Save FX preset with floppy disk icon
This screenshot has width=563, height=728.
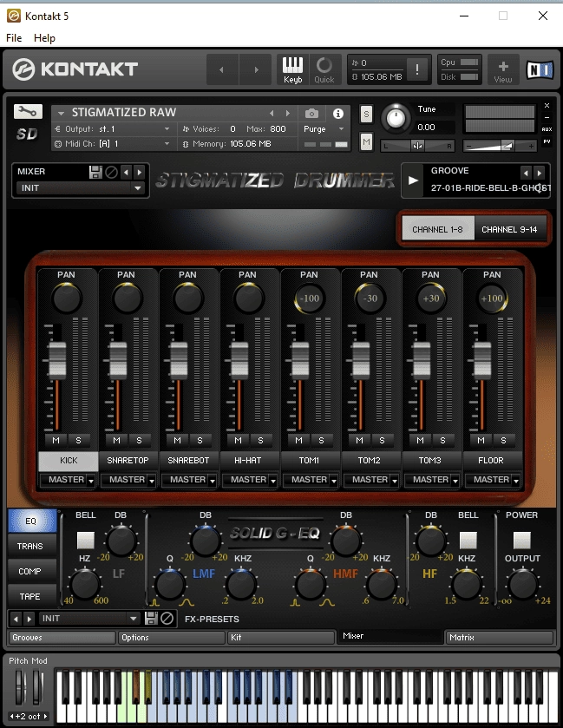(151, 618)
